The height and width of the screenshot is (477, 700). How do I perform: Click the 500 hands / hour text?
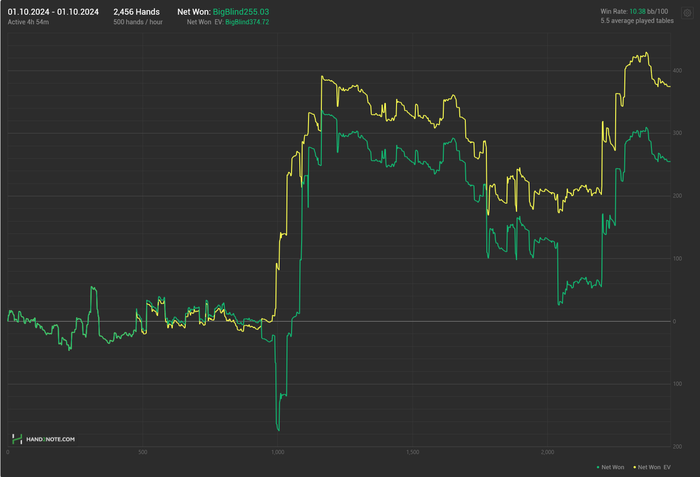pyautogui.click(x=138, y=22)
